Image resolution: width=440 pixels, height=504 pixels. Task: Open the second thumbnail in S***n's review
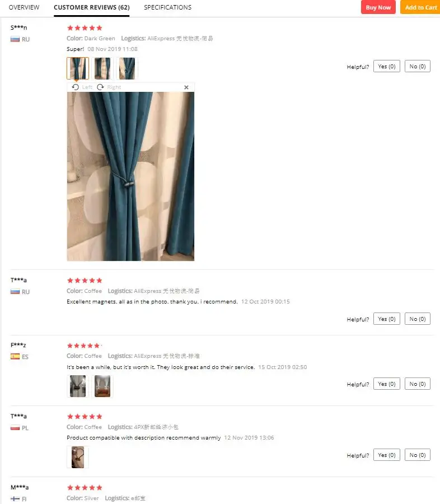pyautogui.click(x=102, y=68)
